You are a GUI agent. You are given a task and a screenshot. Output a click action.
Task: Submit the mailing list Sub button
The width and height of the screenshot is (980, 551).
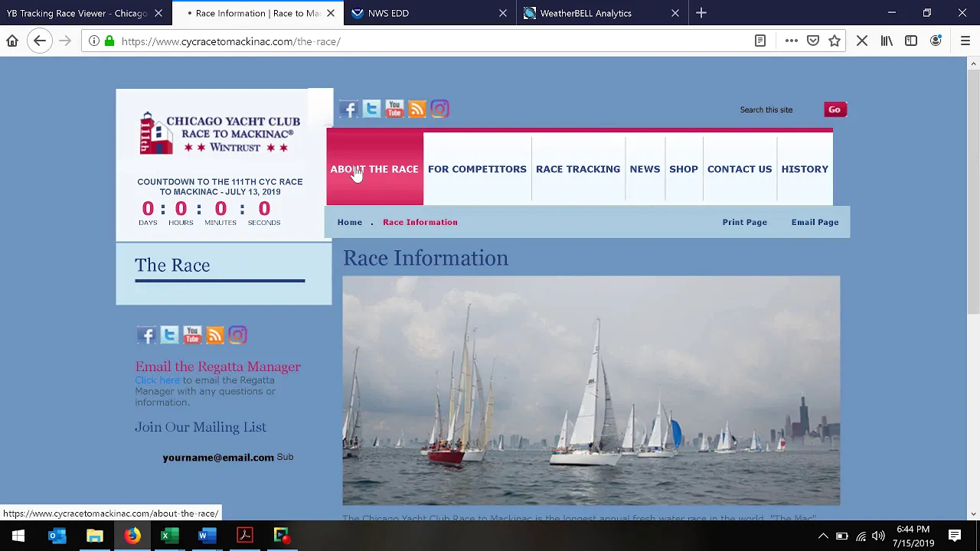[285, 457]
